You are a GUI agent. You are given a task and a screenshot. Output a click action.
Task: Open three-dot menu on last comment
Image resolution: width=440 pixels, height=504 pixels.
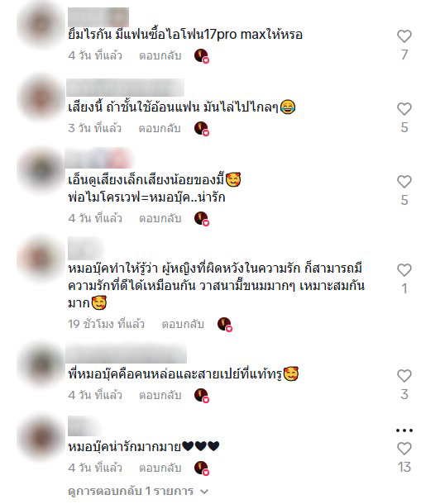[404, 430]
